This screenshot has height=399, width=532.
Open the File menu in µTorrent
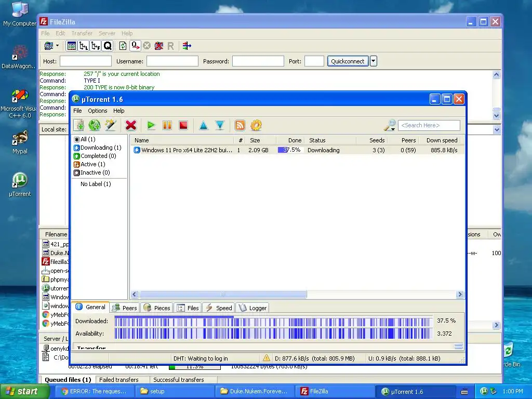[77, 111]
